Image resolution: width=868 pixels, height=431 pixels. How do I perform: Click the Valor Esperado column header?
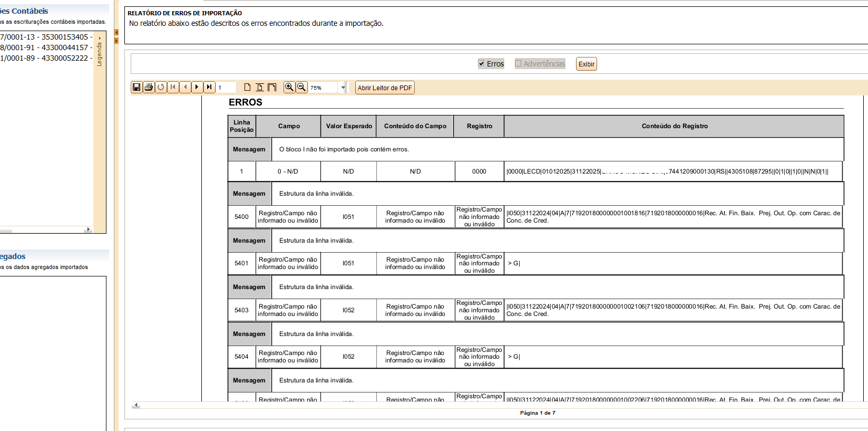349,126
